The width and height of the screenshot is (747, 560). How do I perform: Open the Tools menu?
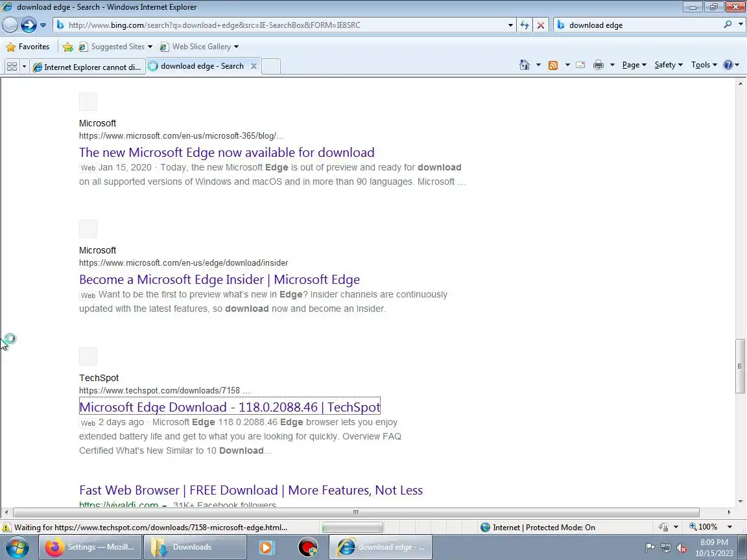tap(704, 65)
